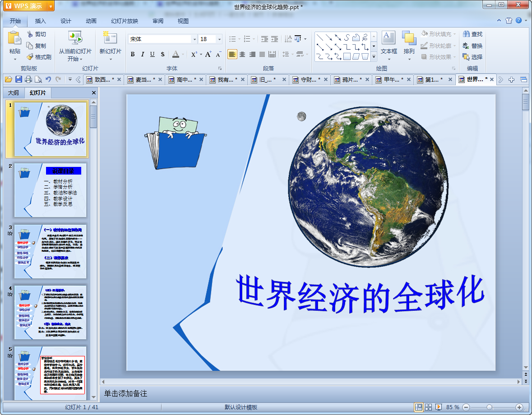Zoom in with plus button
The image size is (532, 415).
point(519,407)
